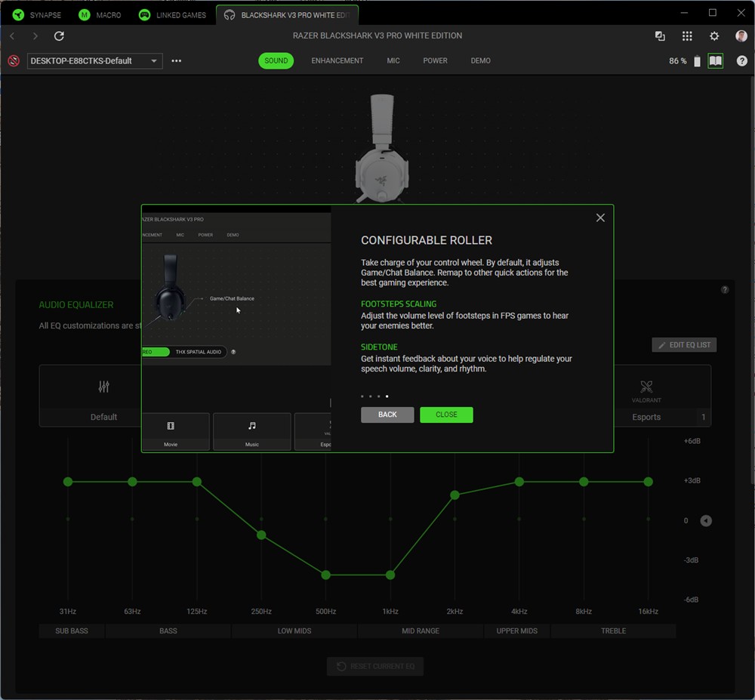This screenshot has height=700, width=755.
Task: Open the settings gear icon
Action: tap(714, 36)
